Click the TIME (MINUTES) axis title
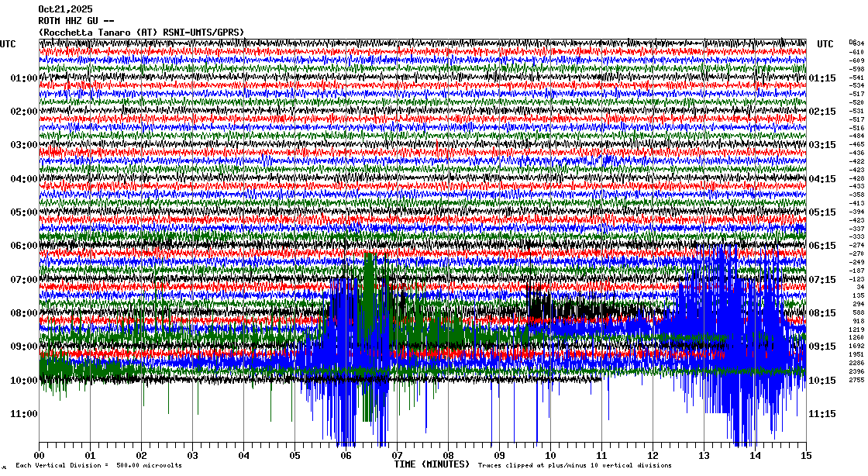This screenshot has height=476, width=868. [432, 464]
